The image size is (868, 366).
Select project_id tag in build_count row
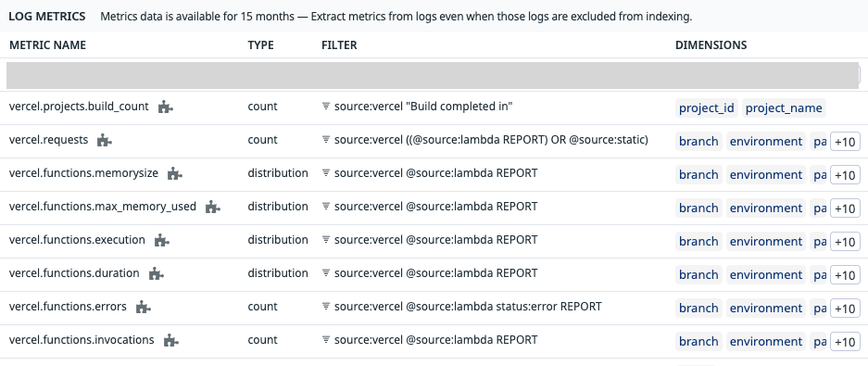point(707,108)
